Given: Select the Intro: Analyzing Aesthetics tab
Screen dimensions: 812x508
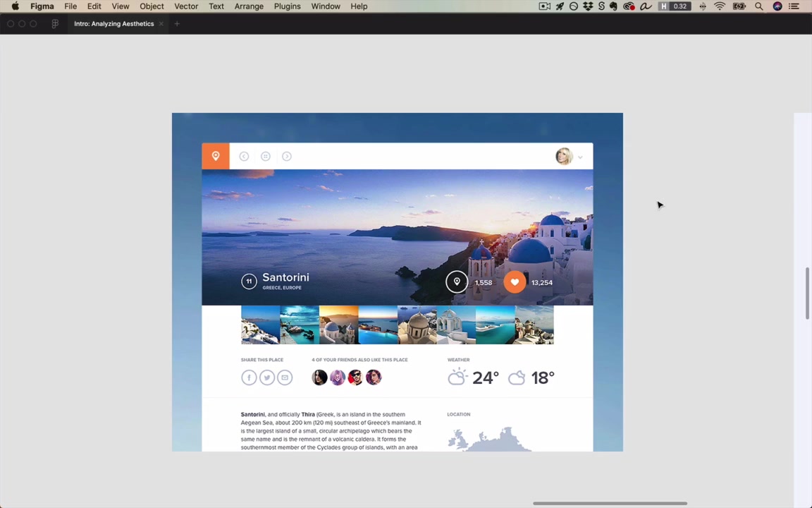Looking at the screenshot, I should tap(114, 24).
